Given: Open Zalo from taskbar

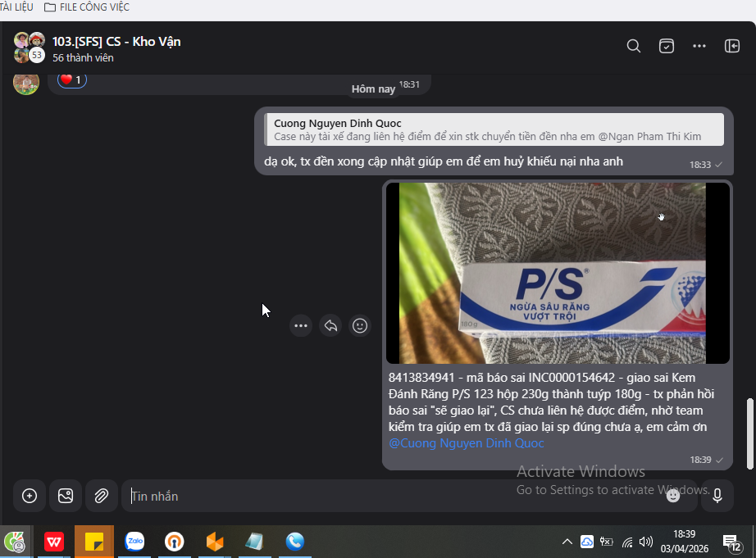Looking at the screenshot, I should 134,542.
